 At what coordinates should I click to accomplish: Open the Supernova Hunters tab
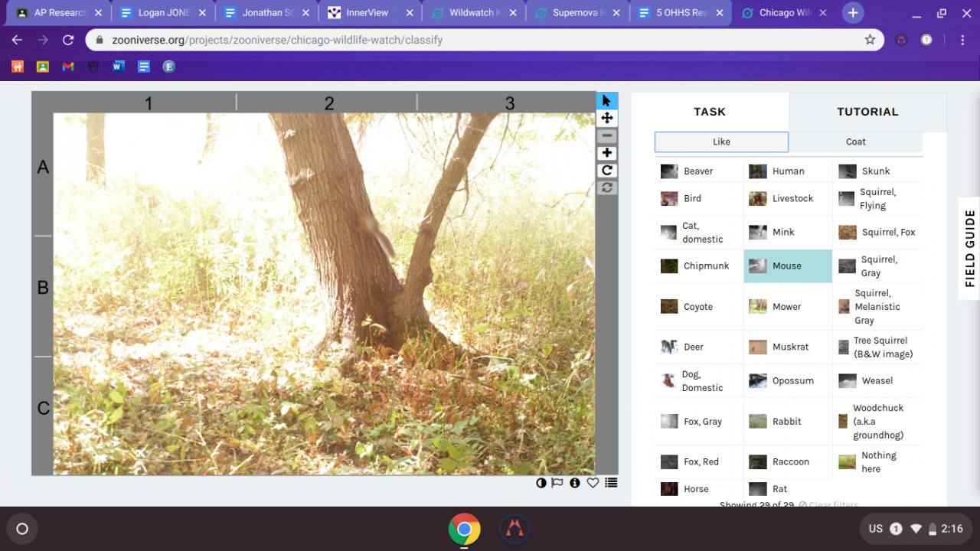pos(577,13)
